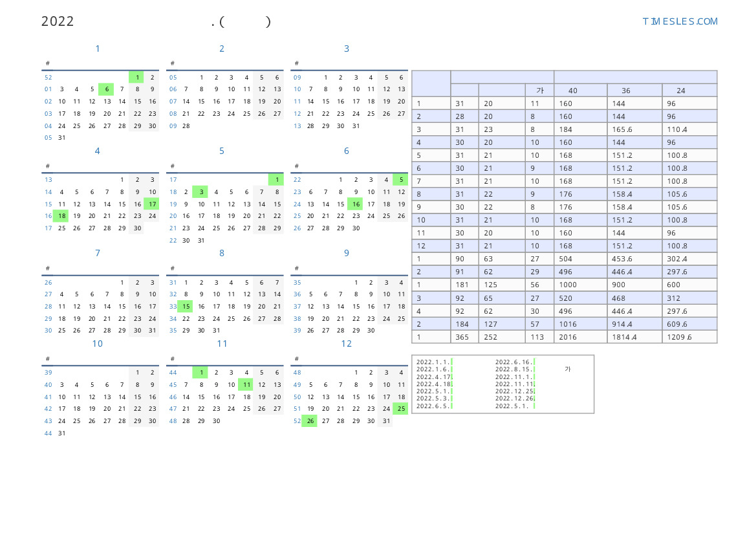Screen dimensions: 756x535
Task: Click holiday entry 2022.1.6.
Action: tap(434, 369)
